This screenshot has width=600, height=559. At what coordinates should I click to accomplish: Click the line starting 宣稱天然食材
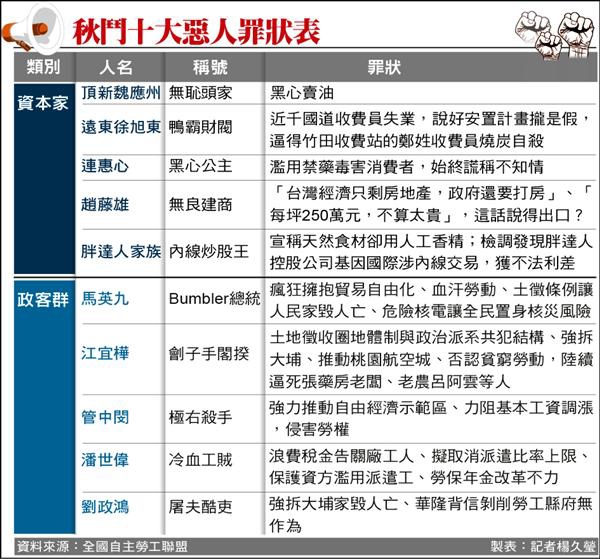coord(431,241)
